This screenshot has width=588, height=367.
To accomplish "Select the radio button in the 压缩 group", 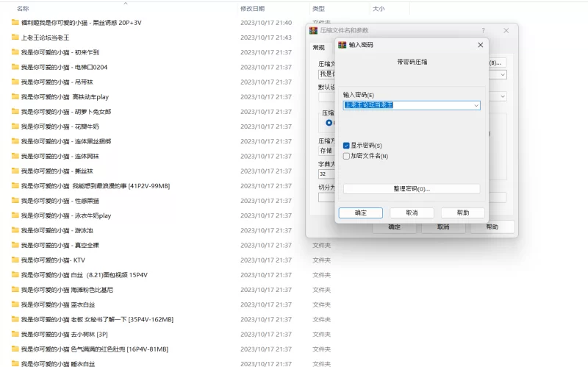I will pyautogui.click(x=329, y=123).
